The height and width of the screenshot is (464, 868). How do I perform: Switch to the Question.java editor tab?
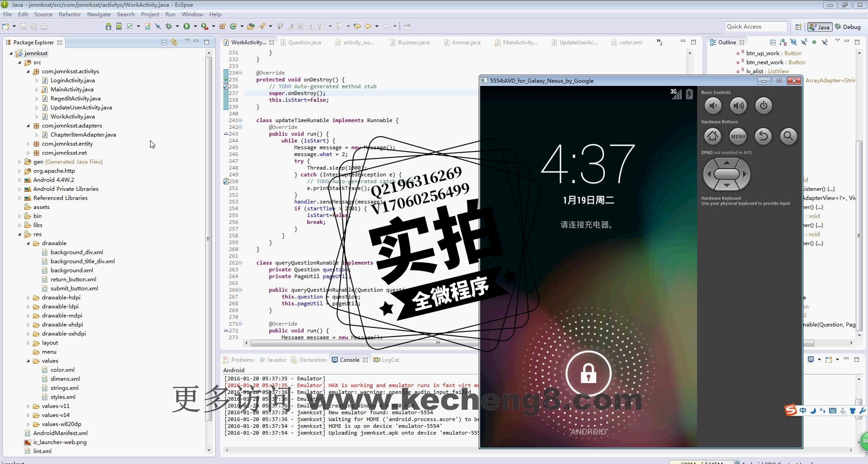[301, 43]
